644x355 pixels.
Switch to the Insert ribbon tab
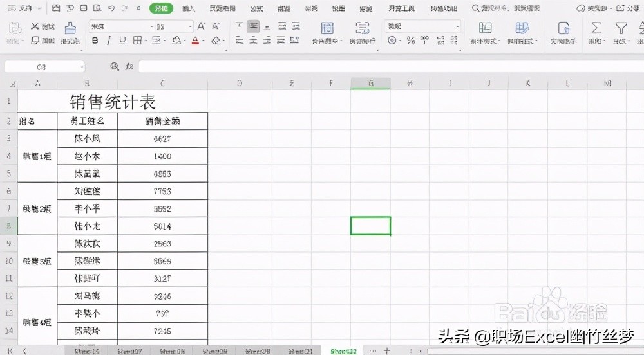(189, 8)
